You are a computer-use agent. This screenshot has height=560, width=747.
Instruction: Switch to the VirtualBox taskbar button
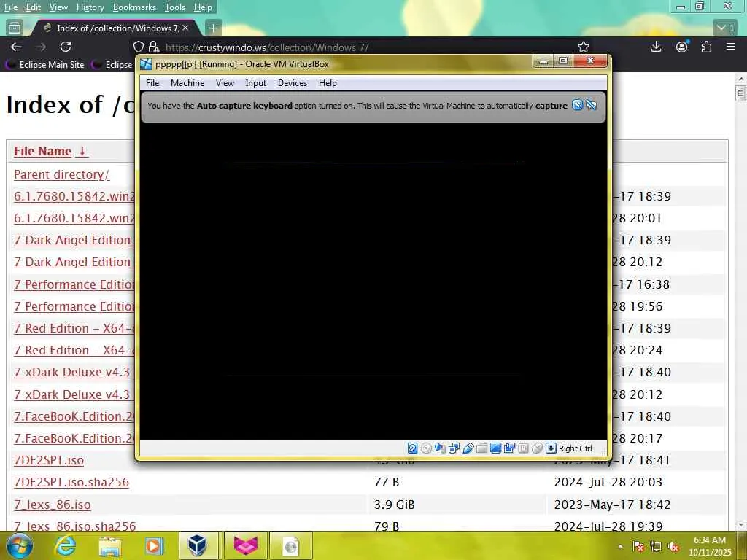198,545
